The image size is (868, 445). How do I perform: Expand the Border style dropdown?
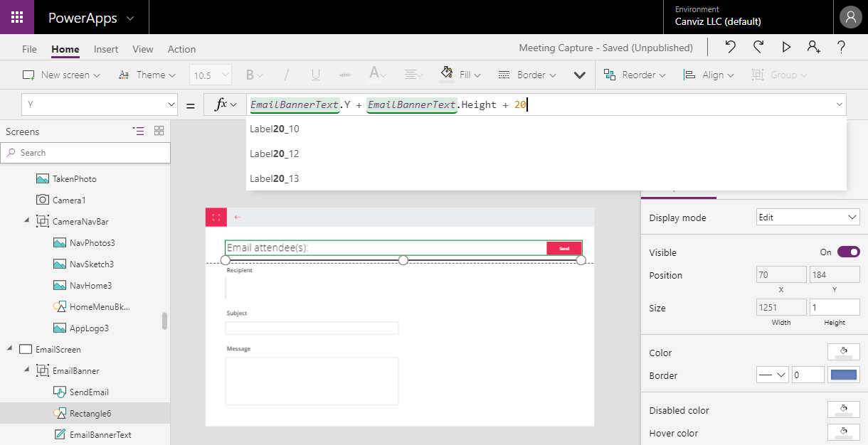(x=772, y=375)
